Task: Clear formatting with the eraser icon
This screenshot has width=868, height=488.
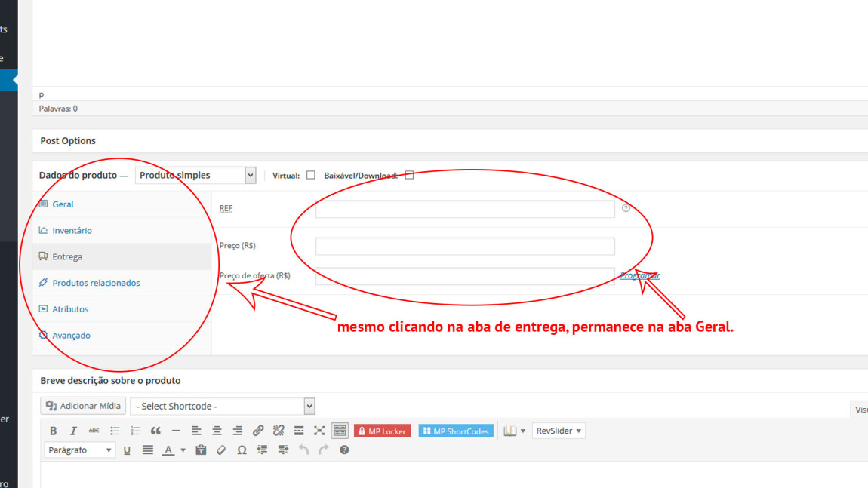Action: pyautogui.click(x=221, y=450)
